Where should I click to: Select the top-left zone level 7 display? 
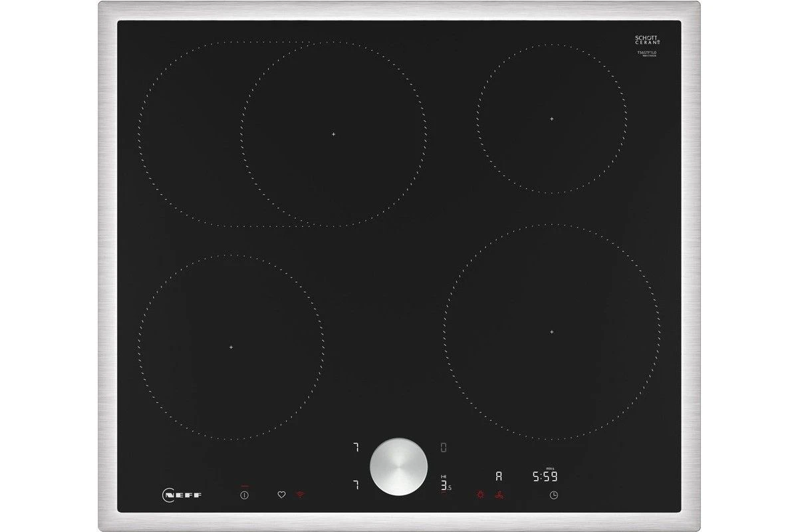pos(356,448)
